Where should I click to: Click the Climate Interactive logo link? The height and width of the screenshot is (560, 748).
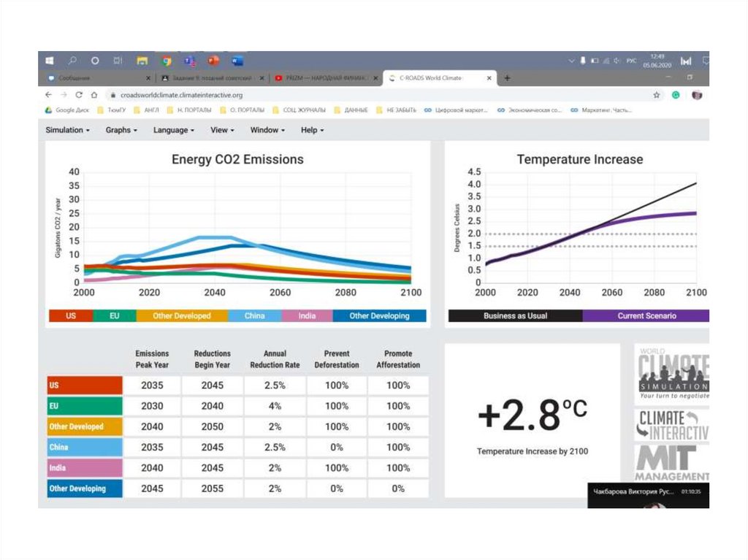pos(671,424)
